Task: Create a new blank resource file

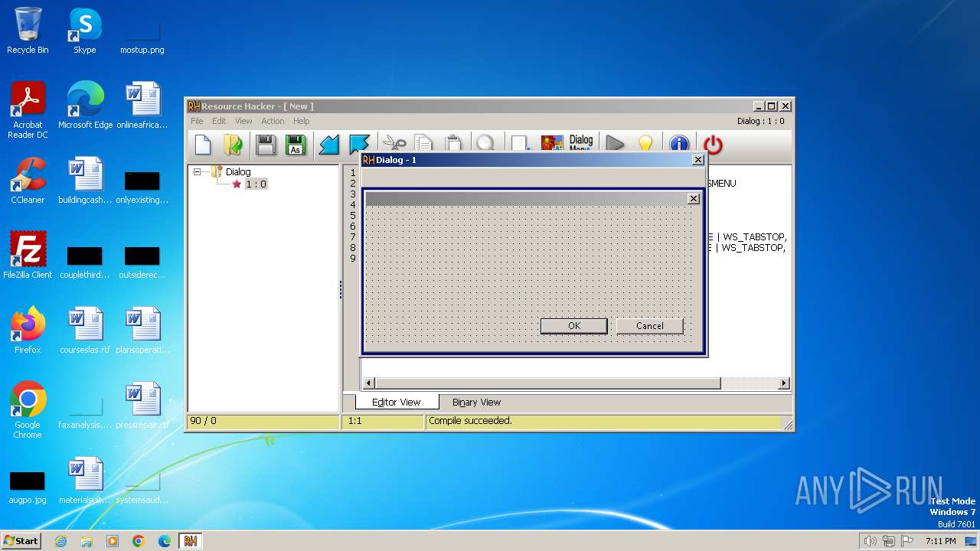Action: (x=203, y=144)
